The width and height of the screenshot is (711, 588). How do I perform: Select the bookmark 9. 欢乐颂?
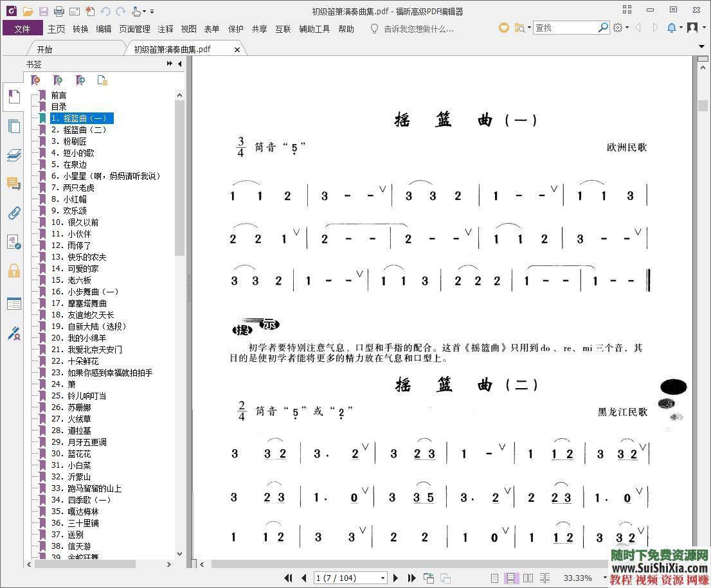click(71, 210)
